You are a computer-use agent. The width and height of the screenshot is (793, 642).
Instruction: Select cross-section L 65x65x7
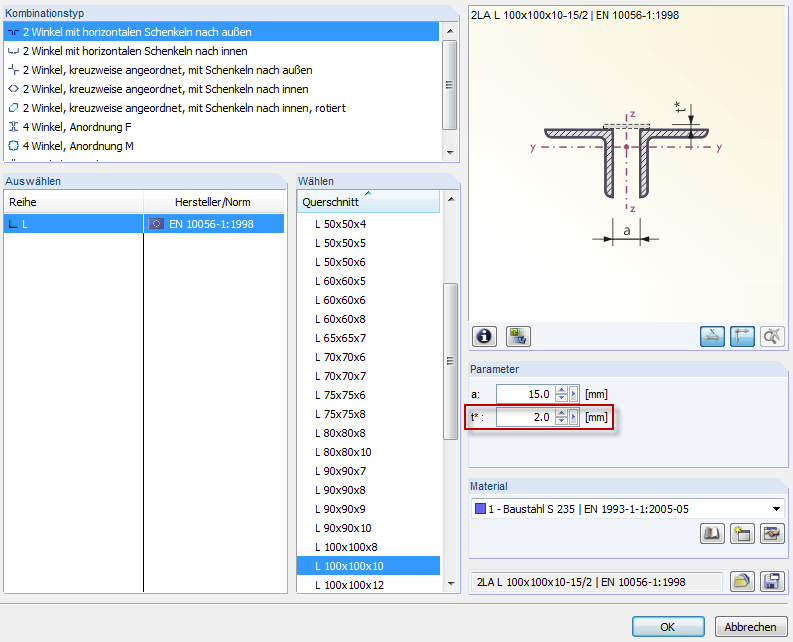[368, 338]
